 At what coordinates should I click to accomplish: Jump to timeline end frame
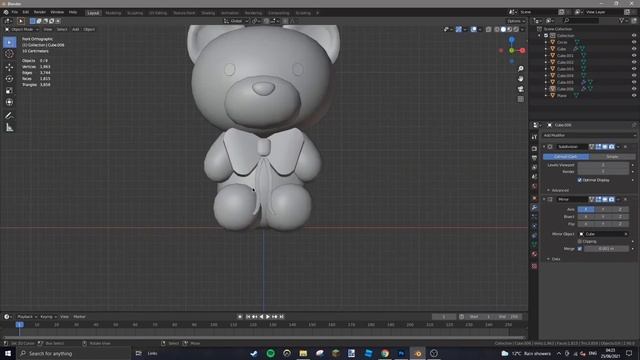click(x=282, y=317)
